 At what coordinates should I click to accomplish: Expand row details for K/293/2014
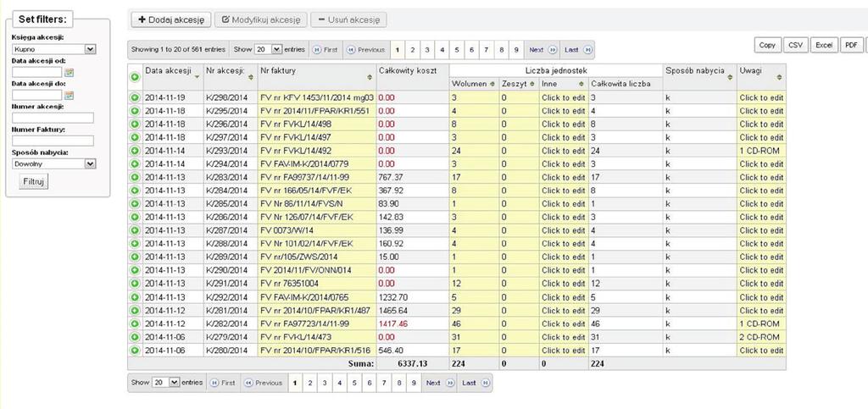coord(135,151)
